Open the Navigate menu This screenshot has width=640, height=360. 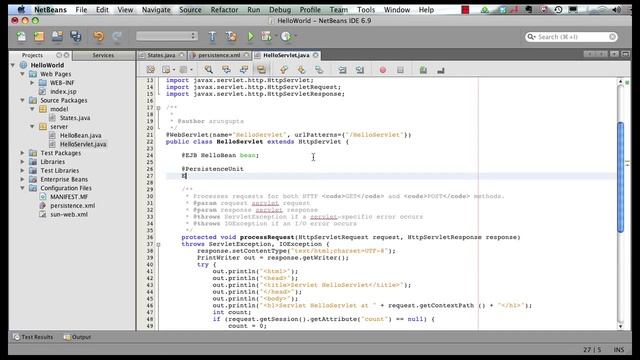[156, 9]
